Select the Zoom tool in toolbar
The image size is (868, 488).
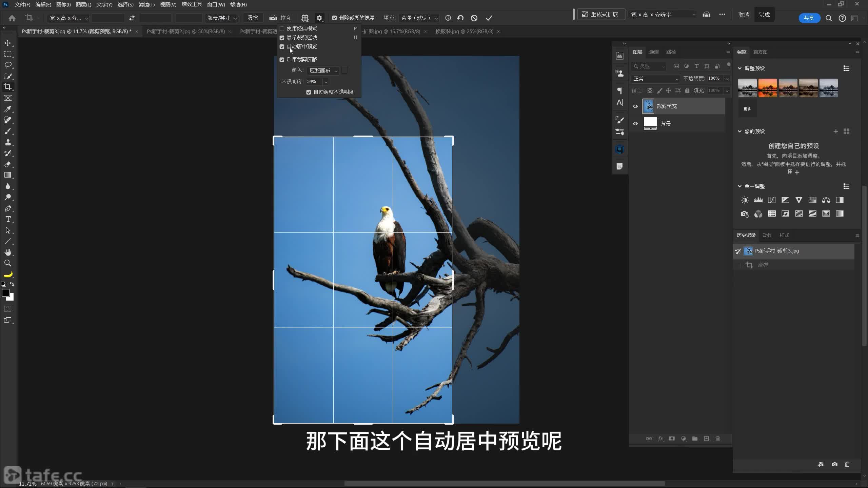[x=8, y=263]
